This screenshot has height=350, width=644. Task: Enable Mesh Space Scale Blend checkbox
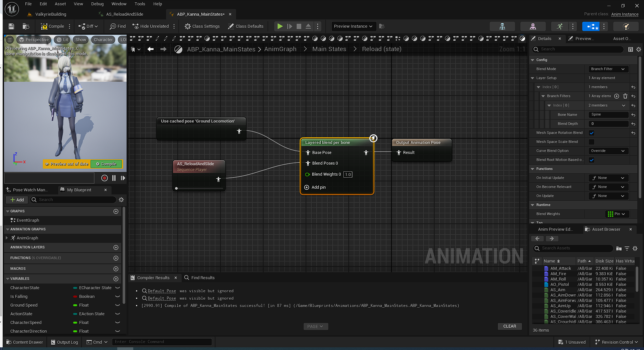click(x=592, y=142)
